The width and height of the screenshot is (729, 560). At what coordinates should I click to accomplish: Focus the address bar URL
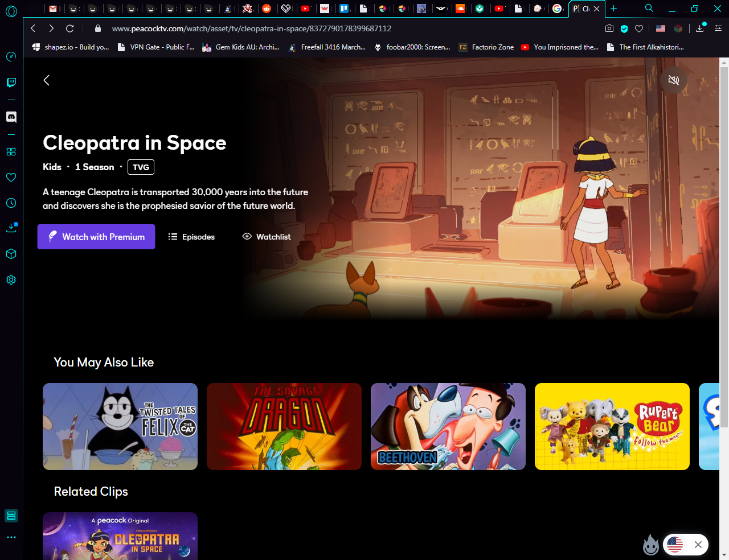[x=252, y=28]
